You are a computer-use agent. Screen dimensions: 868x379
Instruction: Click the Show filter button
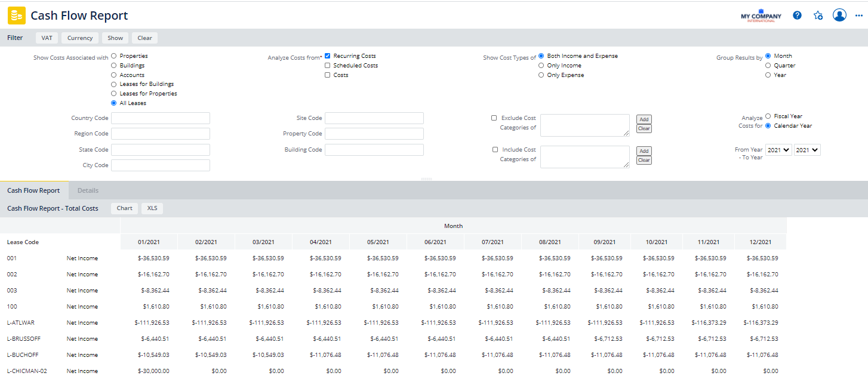(115, 38)
